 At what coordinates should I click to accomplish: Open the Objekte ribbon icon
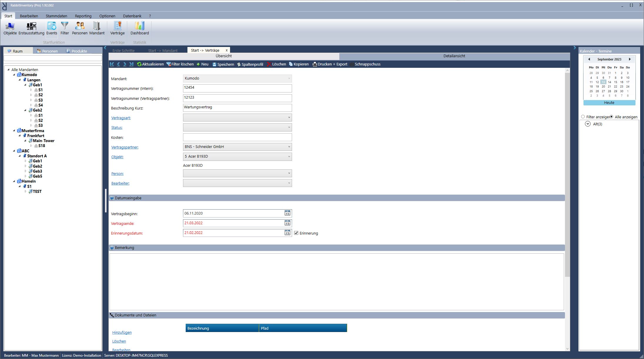[x=10, y=28]
